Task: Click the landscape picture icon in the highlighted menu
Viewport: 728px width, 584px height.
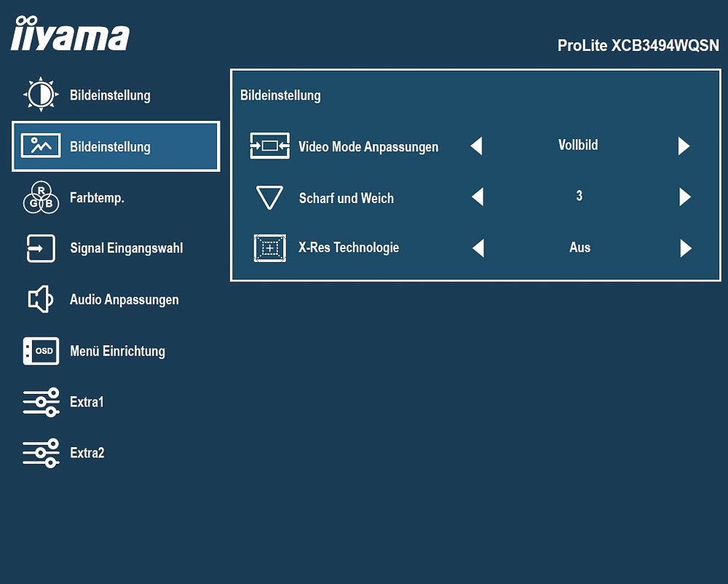Action: click(41, 146)
